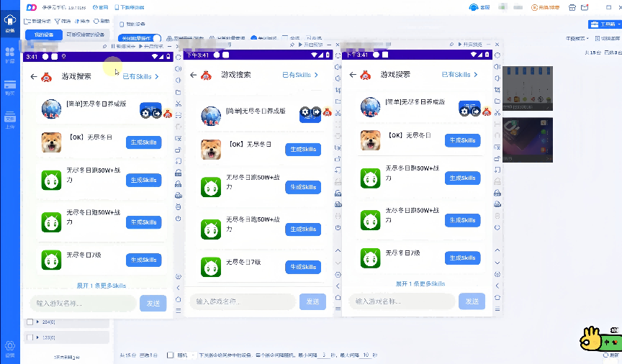This screenshot has height=364, width=622.
Task: Click 官网 link in title bar
Action: pos(100,7)
